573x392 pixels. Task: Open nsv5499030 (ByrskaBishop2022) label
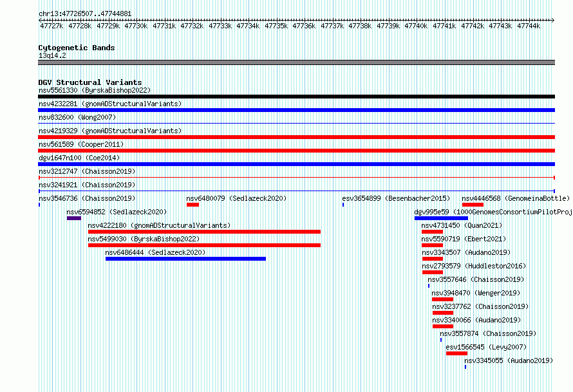(x=144, y=239)
